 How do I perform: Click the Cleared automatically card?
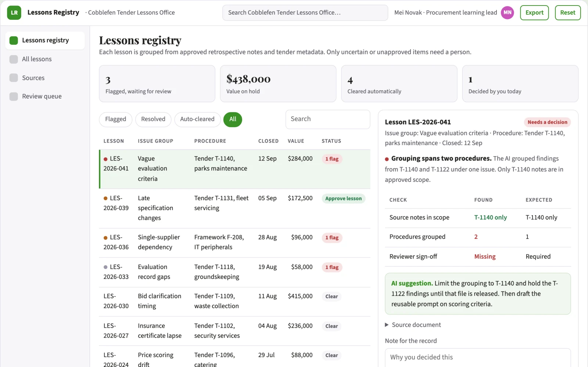[399, 84]
